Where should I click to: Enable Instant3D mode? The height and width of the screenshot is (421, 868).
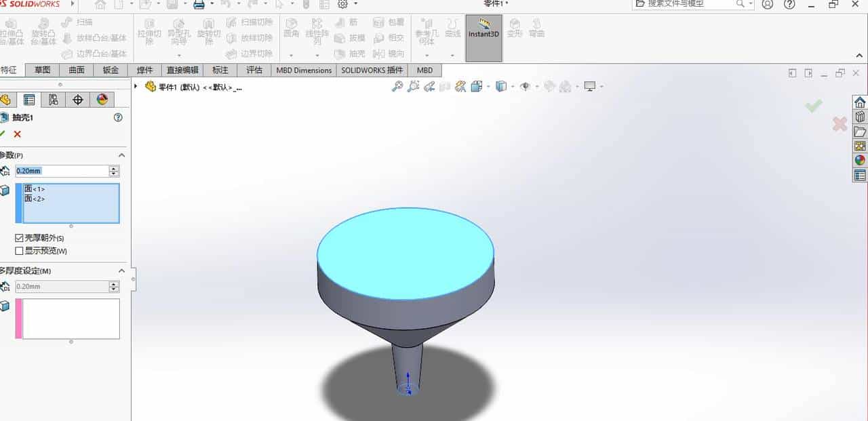point(483,31)
